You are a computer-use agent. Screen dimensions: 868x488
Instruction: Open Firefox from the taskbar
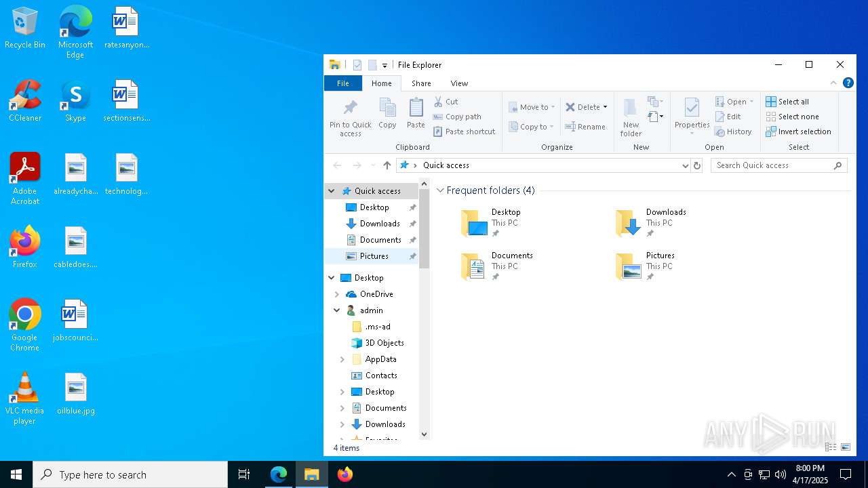click(x=345, y=474)
